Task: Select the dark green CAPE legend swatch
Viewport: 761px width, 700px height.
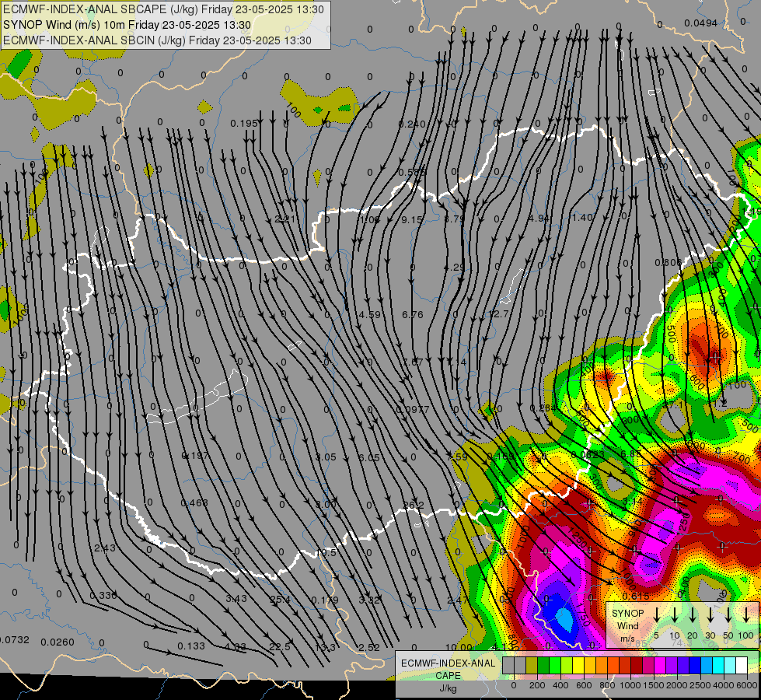Action: 543,666
